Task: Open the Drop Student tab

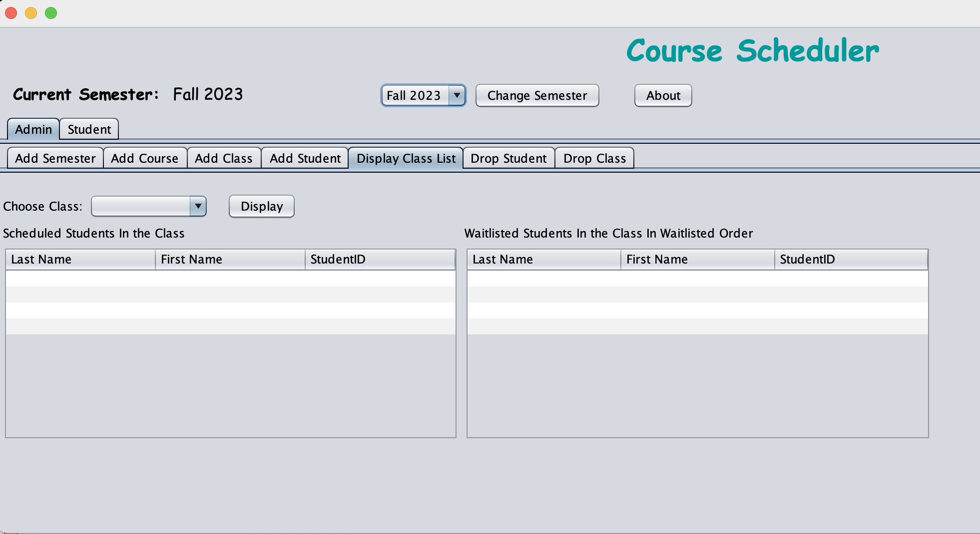Action: click(x=508, y=158)
